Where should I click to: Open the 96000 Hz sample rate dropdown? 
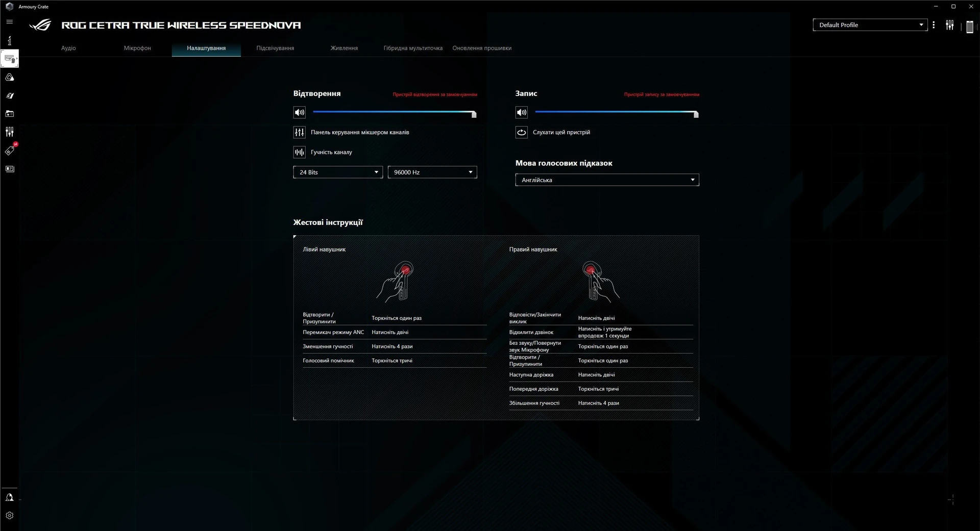[432, 172]
